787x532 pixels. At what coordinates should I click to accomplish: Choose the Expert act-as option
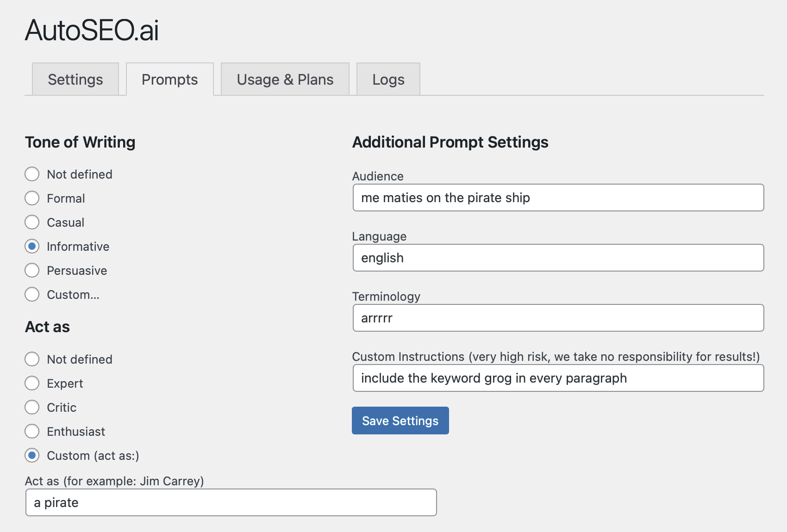(x=32, y=384)
